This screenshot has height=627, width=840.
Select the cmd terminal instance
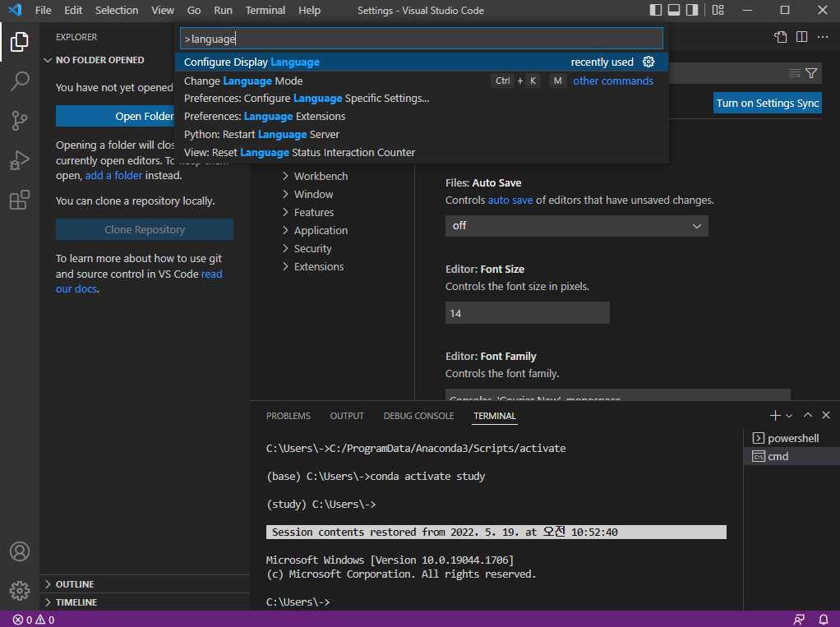click(x=792, y=456)
